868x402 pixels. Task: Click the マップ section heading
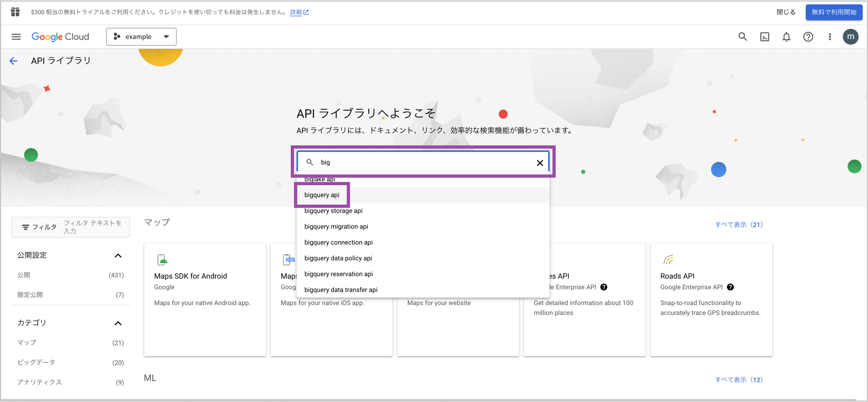[157, 222]
